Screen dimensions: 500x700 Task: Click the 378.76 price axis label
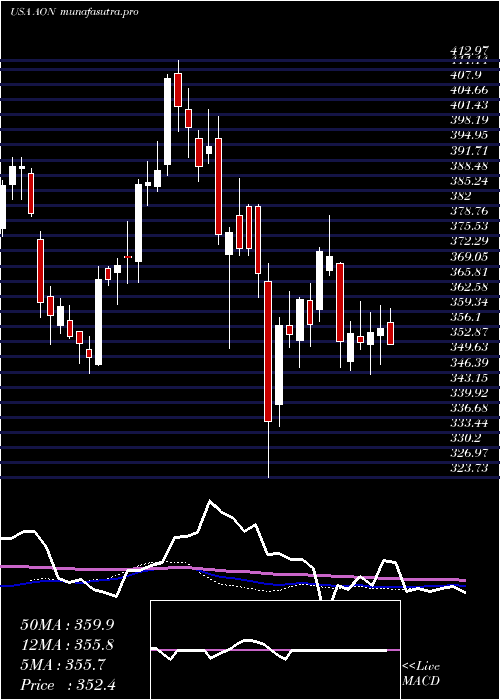pos(469,211)
